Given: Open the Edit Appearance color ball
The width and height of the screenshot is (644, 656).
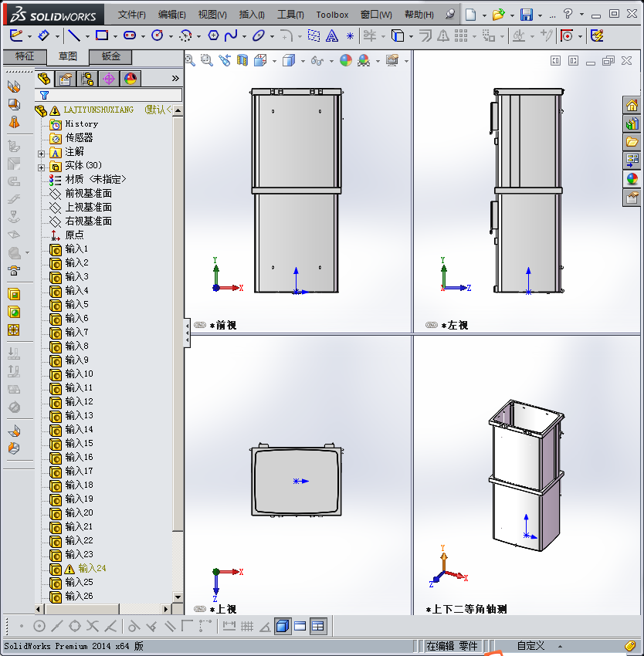Looking at the screenshot, I should (x=346, y=61).
